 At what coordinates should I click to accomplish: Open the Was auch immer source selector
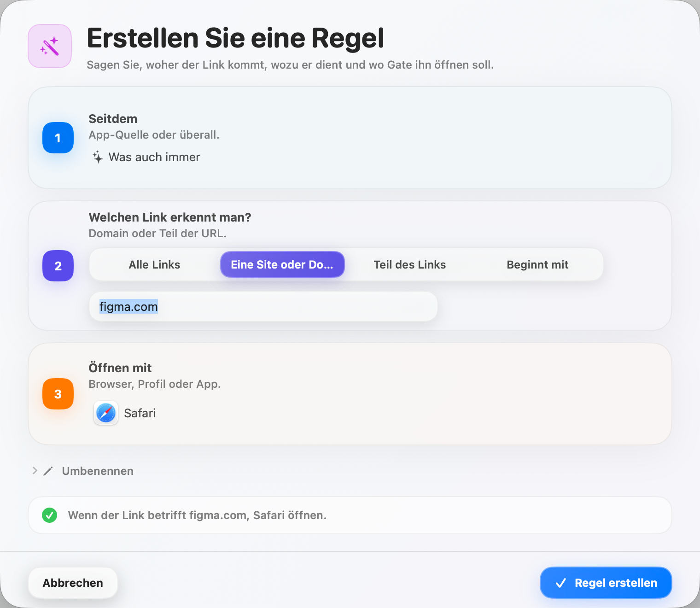coord(146,157)
